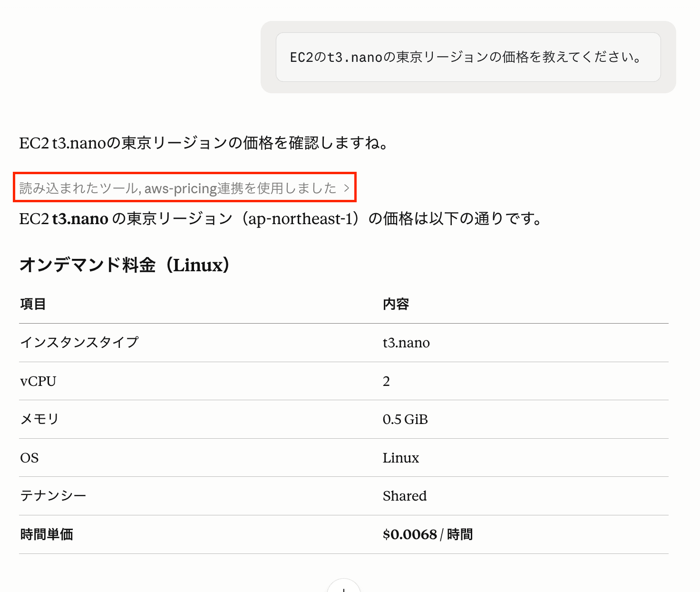Viewport: 700px width, 592px height.
Task: Click the user message asking for t3.nano pricing
Action: [467, 58]
